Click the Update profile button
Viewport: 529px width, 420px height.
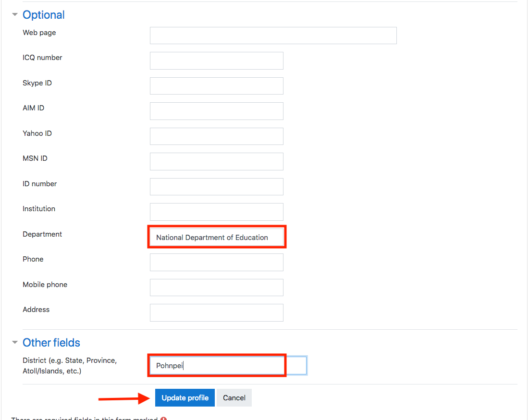click(185, 398)
